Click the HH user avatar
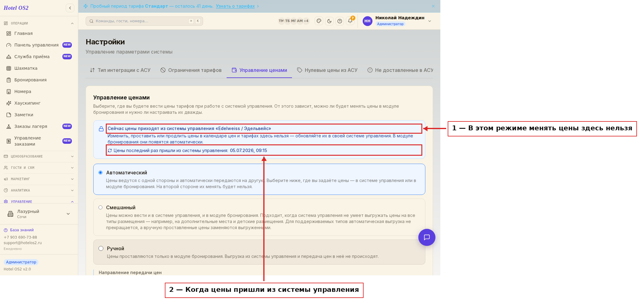This screenshot has width=644, height=305. click(367, 21)
